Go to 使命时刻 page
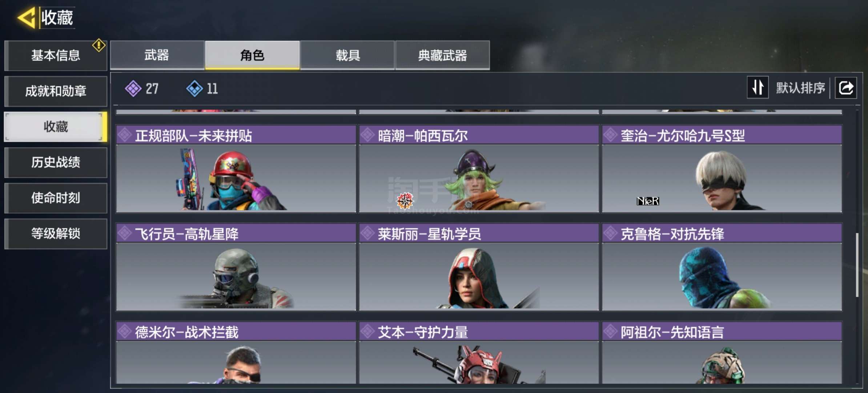 [x=56, y=198]
